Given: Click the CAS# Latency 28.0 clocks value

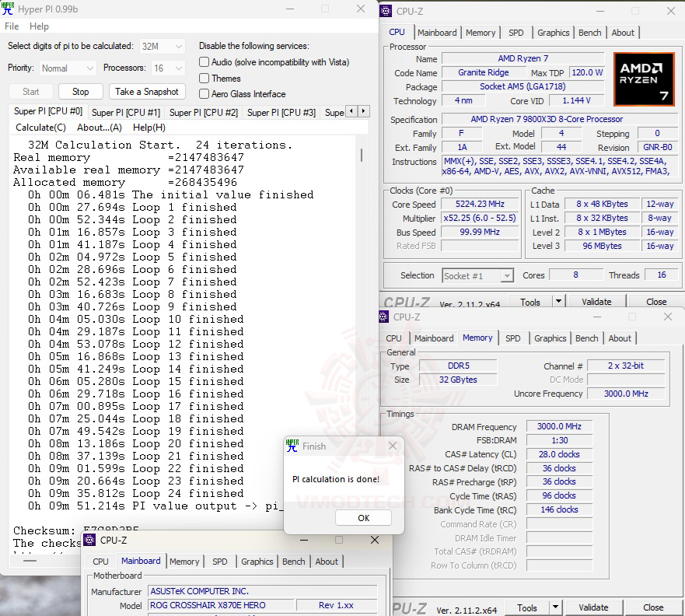Looking at the screenshot, I should [x=559, y=454].
